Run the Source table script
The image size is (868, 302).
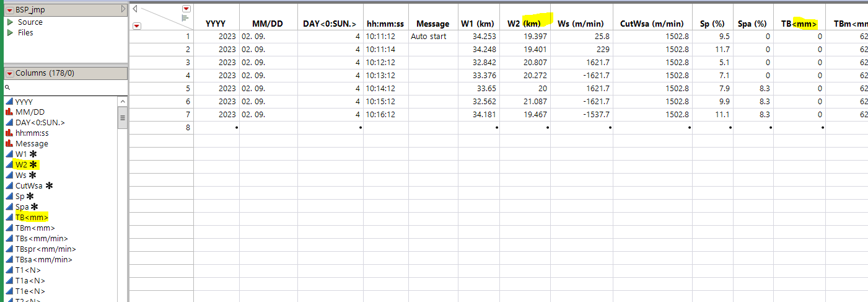click(x=10, y=22)
